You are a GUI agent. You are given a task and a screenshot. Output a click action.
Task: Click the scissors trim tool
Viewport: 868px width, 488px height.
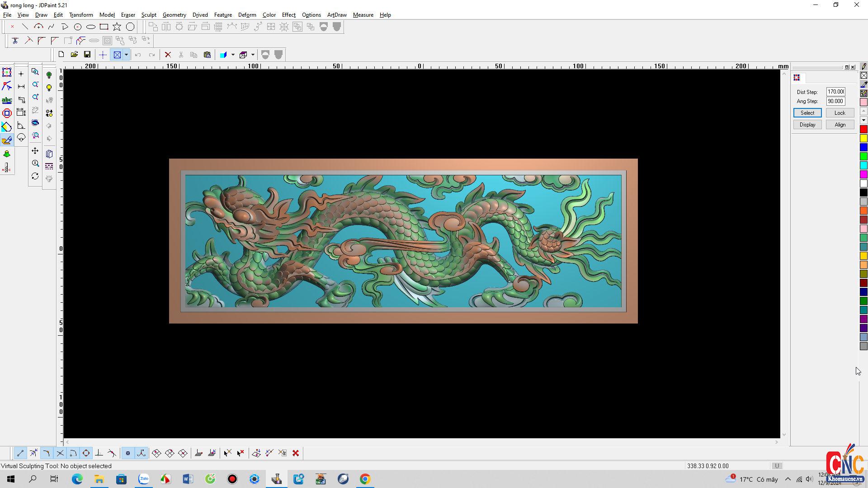(x=15, y=41)
